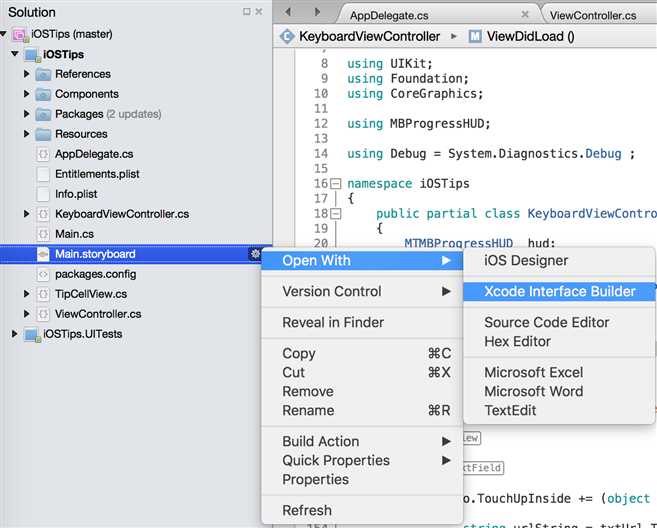
Task: Navigate forward with the right arrow button
Action: 317,12
